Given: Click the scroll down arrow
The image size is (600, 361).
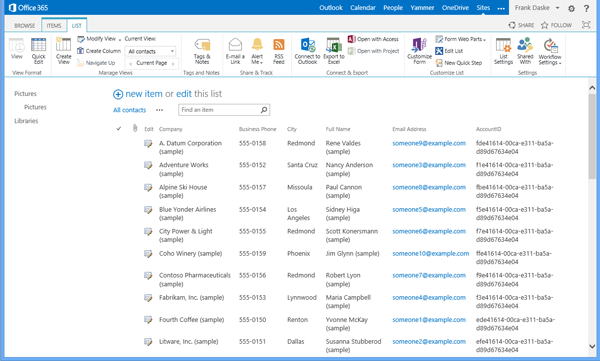Looking at the screenshot, I should [x=592, y=346].
